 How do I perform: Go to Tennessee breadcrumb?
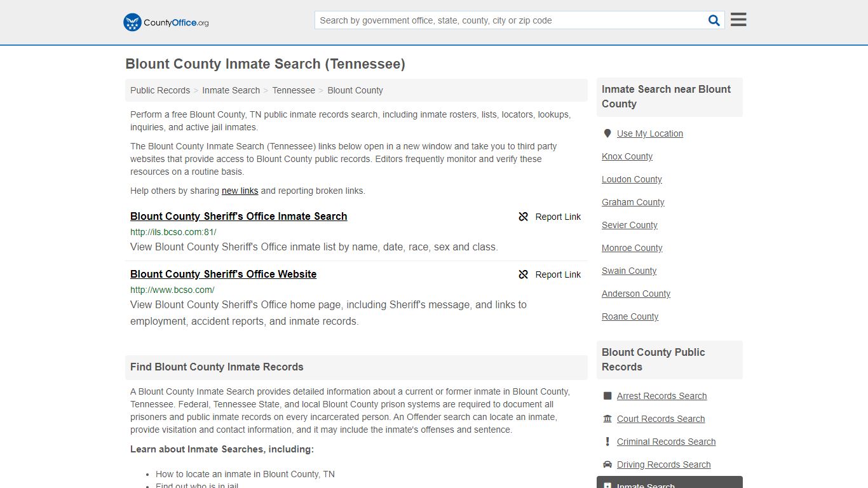[x=294, y=90]
